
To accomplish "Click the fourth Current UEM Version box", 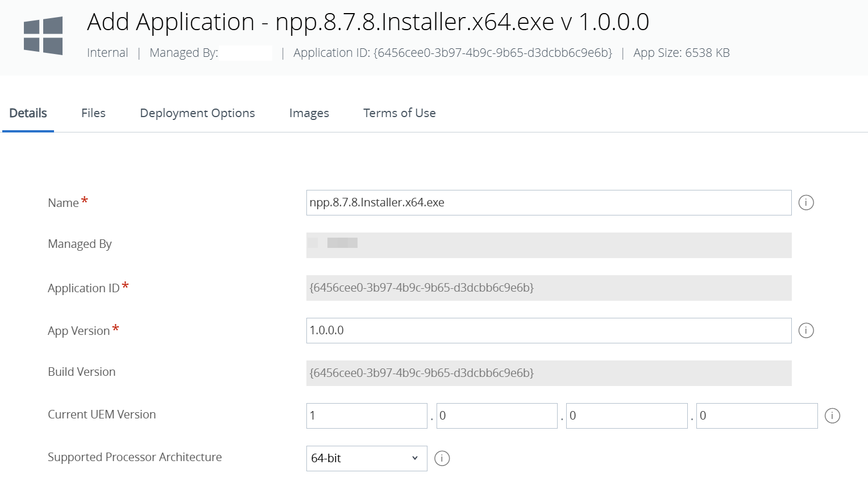I will [x=757, y=416].
